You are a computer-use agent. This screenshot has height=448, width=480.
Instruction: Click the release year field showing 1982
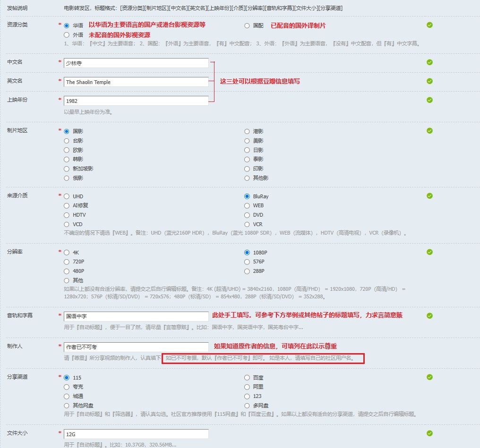tap(136, 101)
